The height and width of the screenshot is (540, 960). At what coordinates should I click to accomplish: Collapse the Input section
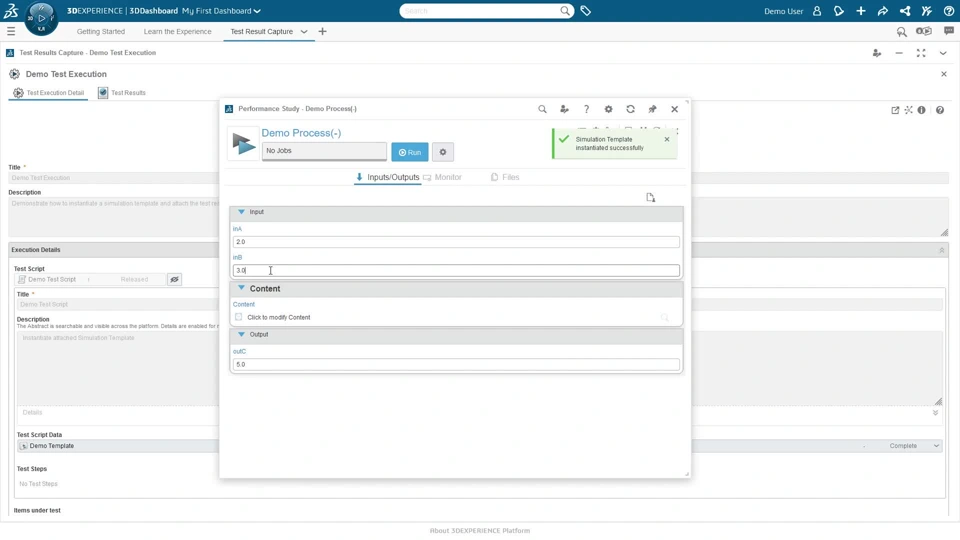pyautogui.click(x=241, y=212)
